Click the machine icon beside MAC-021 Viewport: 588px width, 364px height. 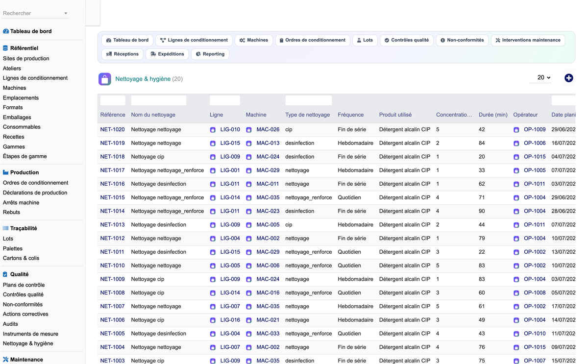coord(249,320)
